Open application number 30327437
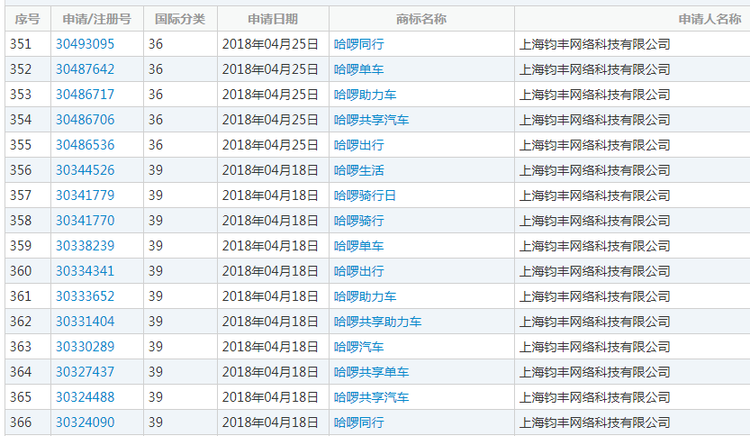 click(x=85, y=372)
